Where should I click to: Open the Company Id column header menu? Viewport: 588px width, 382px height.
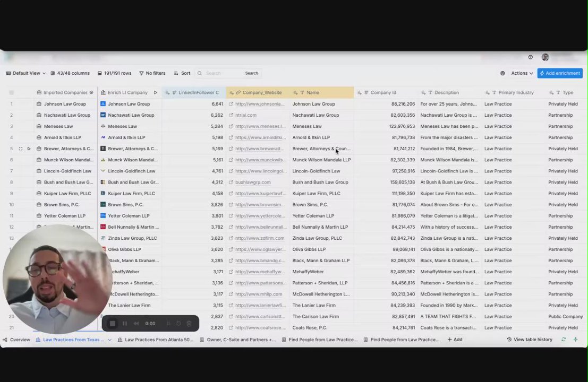point(386,92)
